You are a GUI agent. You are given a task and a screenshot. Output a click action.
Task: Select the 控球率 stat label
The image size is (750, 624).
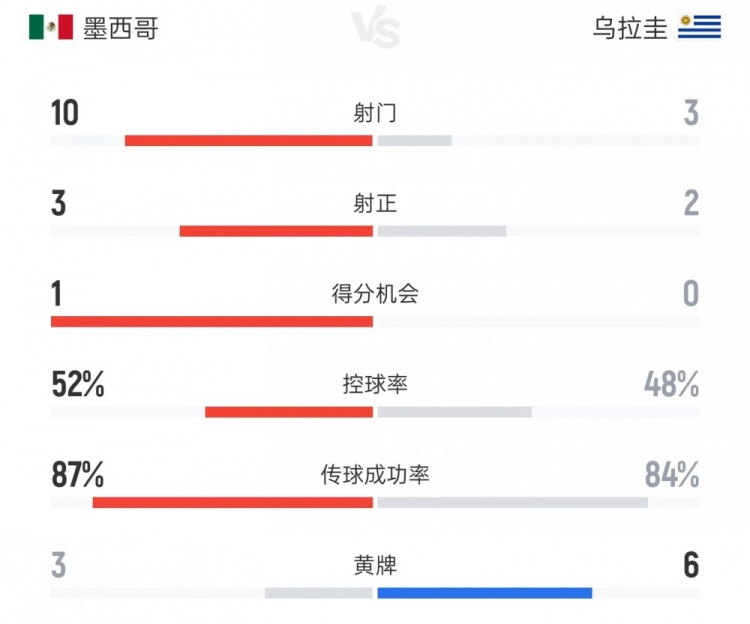pyautogui.click(x=375, y=384)
